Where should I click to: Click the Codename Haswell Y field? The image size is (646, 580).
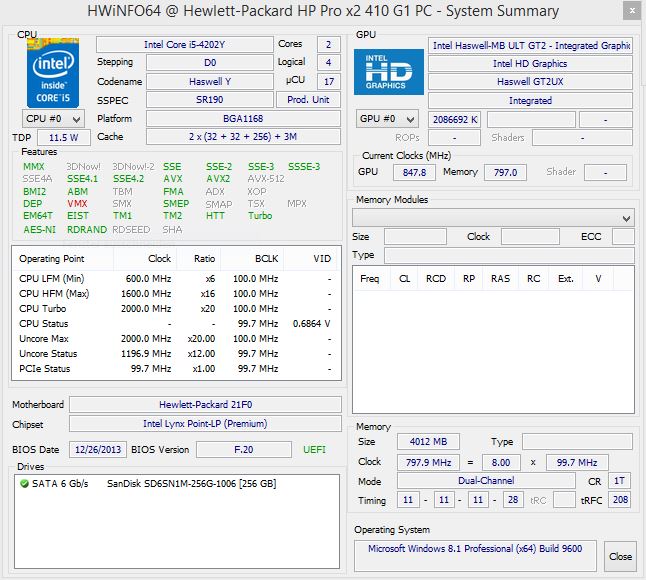(210, 82)
